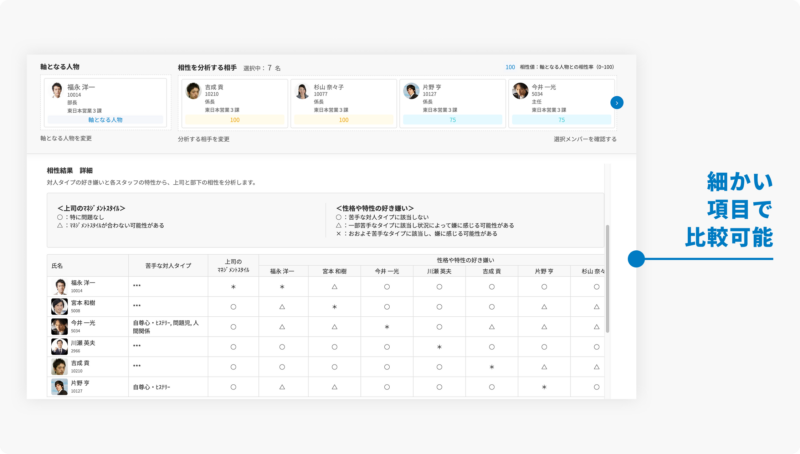Open 選択メンバーを確認する link
Screen dimensions: 800x454
click(585, 139)
